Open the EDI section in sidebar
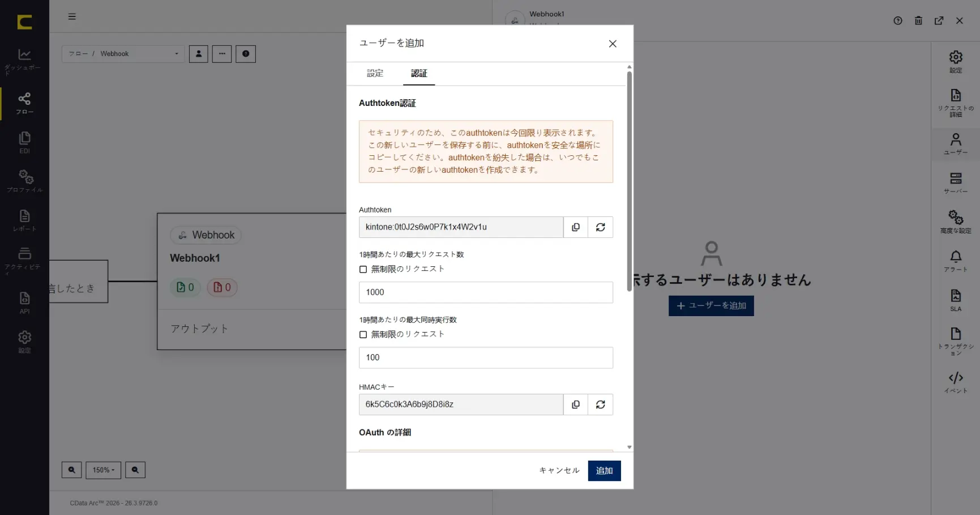 pyautogui.click(x=24, y=142)
